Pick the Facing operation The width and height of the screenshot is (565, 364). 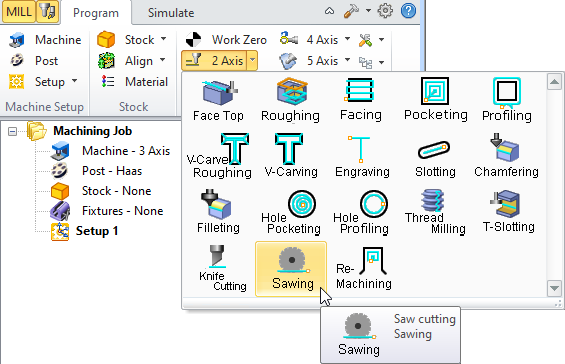pos(360,100)
